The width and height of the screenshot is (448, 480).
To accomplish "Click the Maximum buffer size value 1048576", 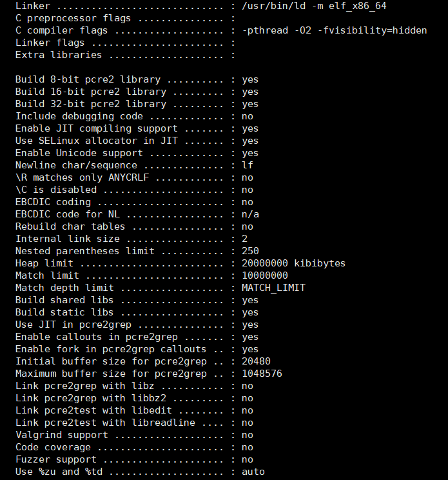I will coord(262,374).
